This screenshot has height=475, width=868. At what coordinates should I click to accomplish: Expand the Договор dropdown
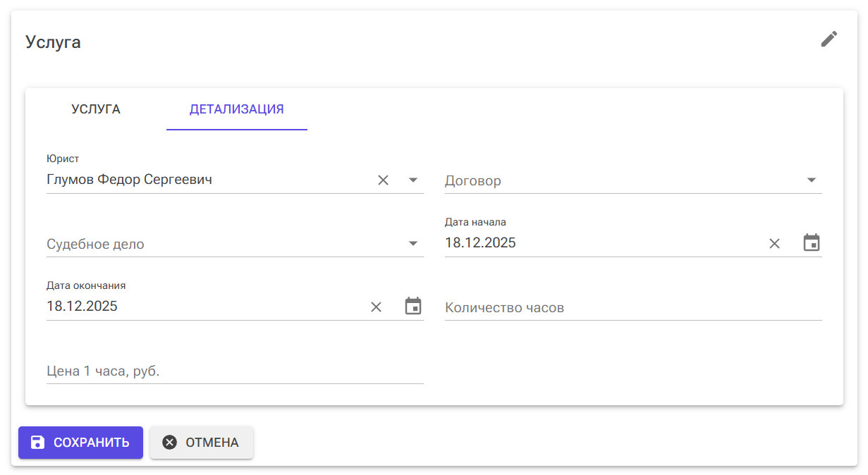point(812,180)
